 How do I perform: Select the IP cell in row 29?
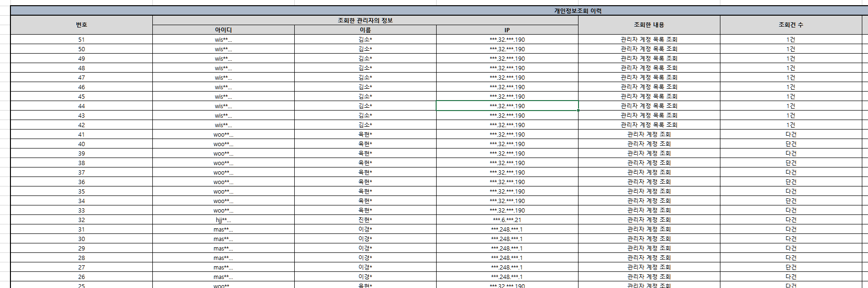click(x=507, y=249)
